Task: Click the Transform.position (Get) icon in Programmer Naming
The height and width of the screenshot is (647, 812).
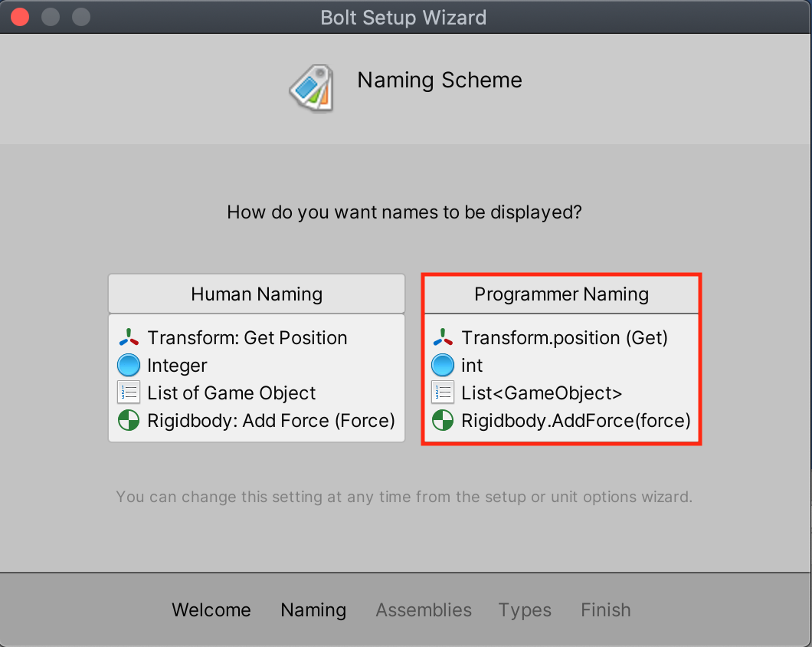Action: coord(441,337)
